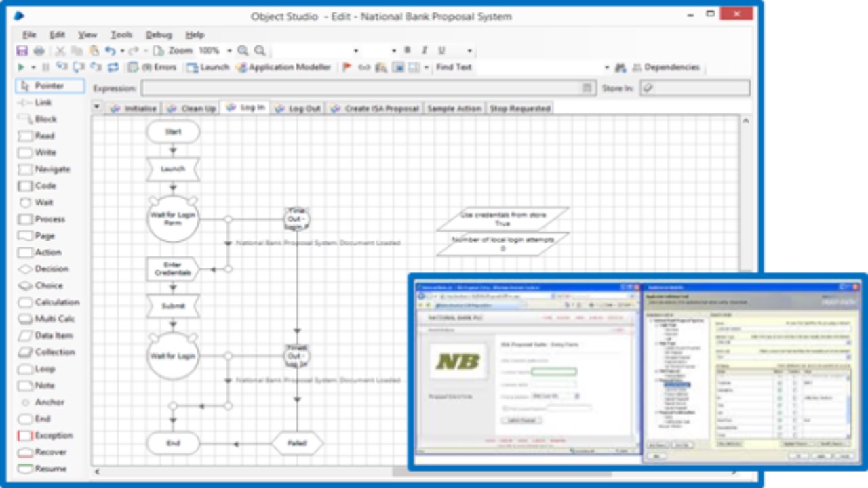This screenshot has height=488, width=868.
Task: Save the object with the Save icon
Action: 22,51
